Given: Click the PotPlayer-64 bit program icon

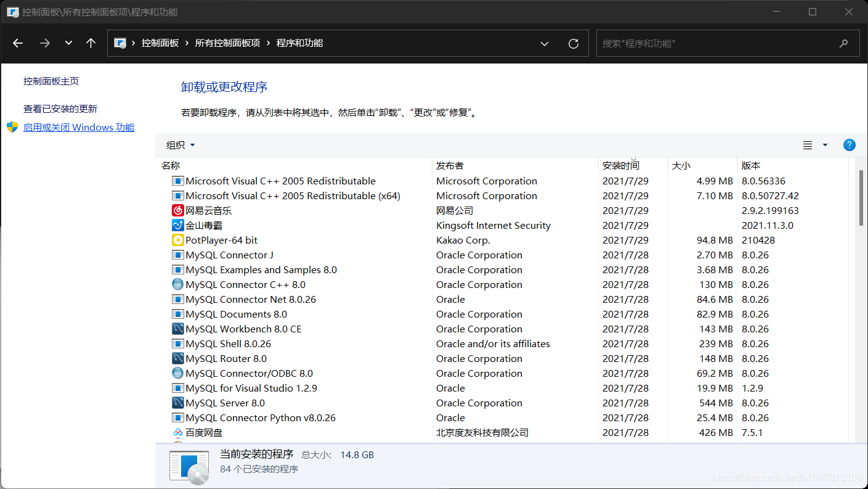Looking at the screenshot, I should coord(177,240).
